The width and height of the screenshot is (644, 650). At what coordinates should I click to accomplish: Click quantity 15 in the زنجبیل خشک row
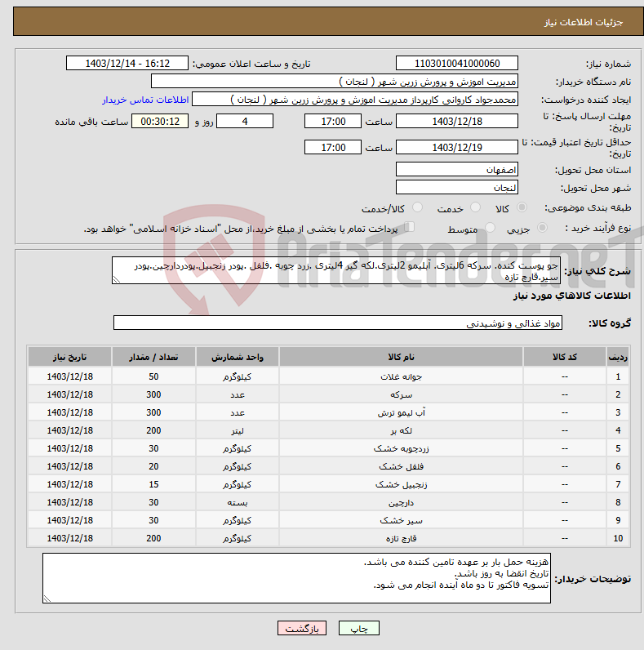point(153,484)
